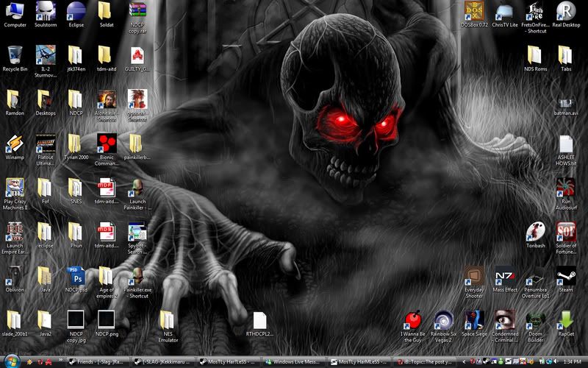Select the tdm-aitd MDF image file
This screenshot has width=588, height=368.
click(x=107, y=191)
